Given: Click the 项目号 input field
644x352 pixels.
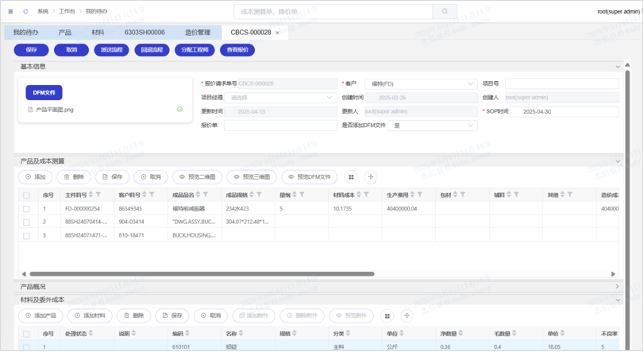Looking at the screenshot, I should coord(561,83).
